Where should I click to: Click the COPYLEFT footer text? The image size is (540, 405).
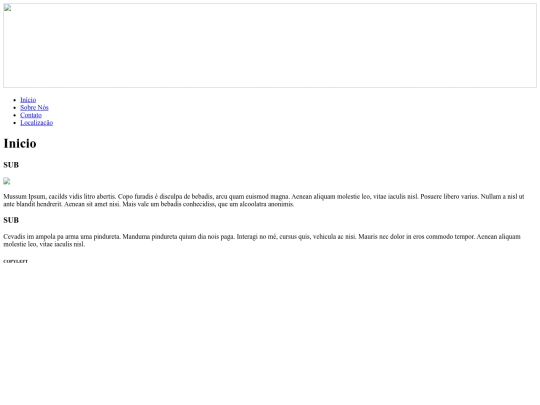tap(15, 261)
